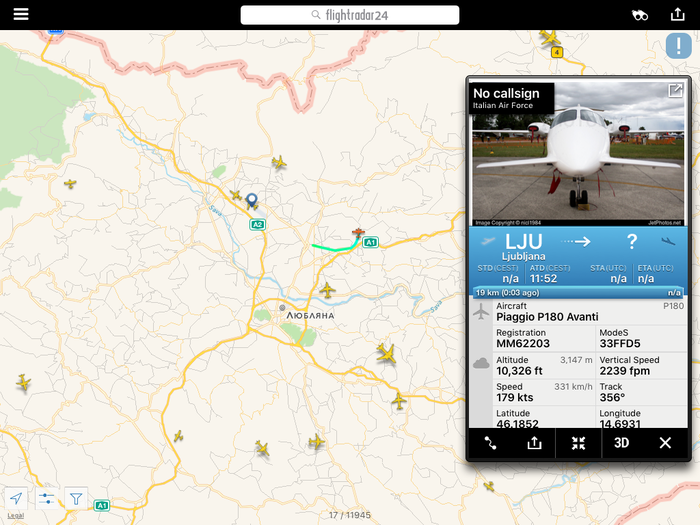Tap the flight progress bar showing 19 km
This screenshot has width=700, height=525.
tap(578, 293)
